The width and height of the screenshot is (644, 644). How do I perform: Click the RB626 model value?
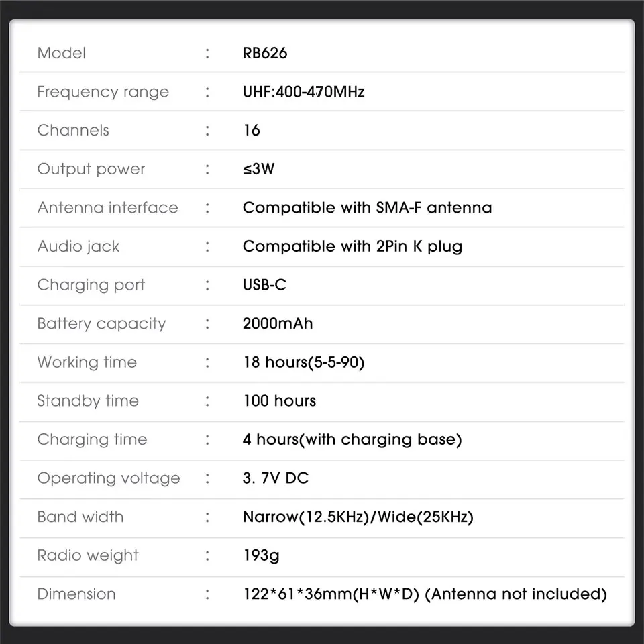click(x=265, y=53)
